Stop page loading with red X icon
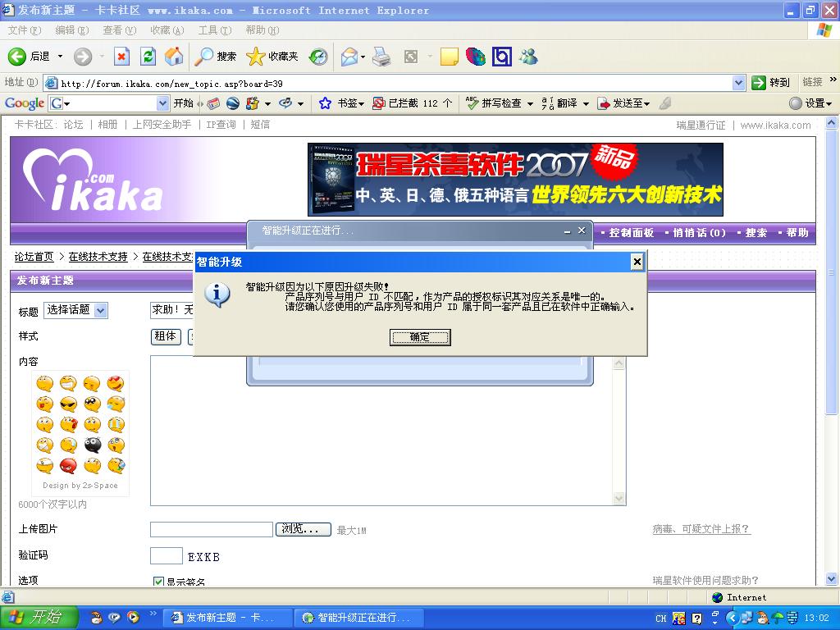Viewport: 840px width, 630px height. tap(121, 57)
